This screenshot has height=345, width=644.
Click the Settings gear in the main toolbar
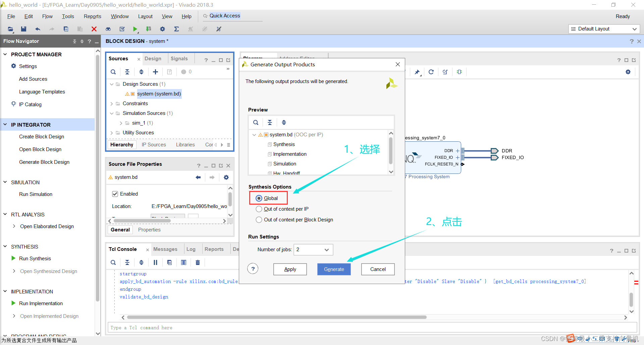click(x=162, y=29)
